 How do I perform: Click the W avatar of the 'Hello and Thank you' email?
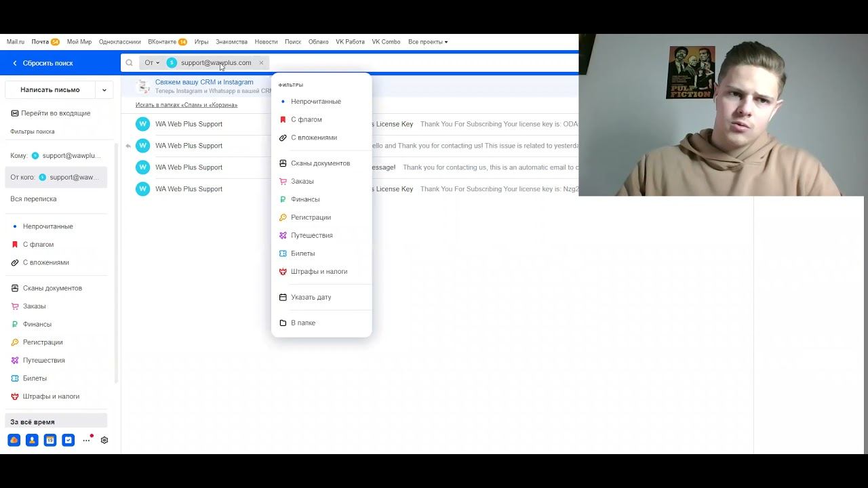[142, 146]
